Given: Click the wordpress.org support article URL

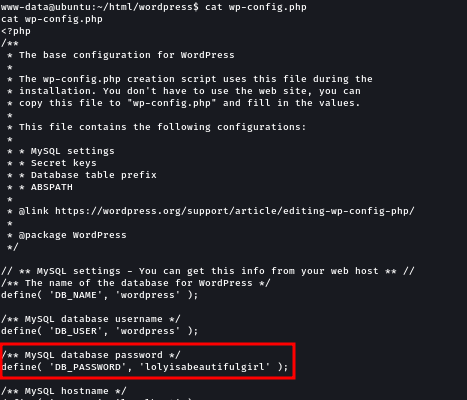Looking at the screenshot, I should (x=235, y=211).
